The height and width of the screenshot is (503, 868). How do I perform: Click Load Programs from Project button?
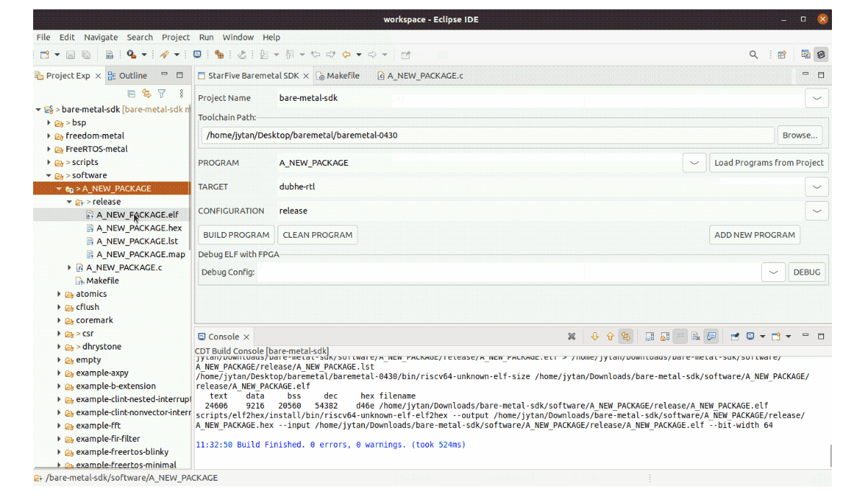click(x=769, y=163)
